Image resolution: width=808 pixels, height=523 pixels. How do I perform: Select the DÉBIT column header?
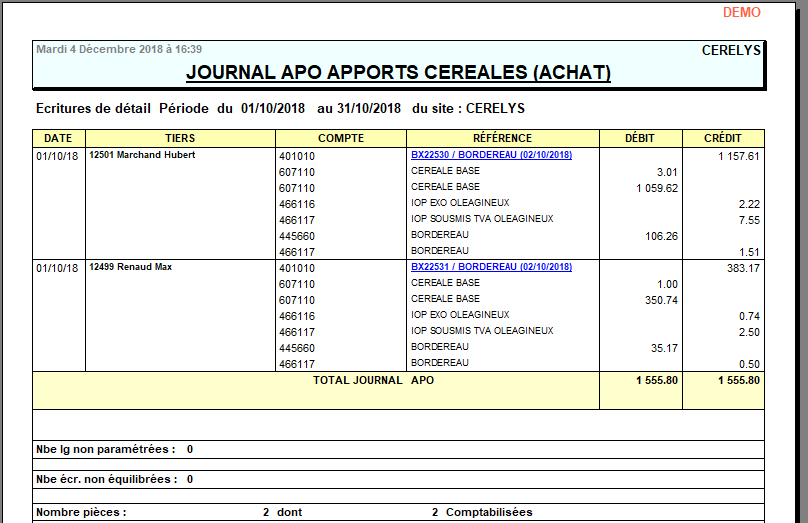(x=640, y=138)
